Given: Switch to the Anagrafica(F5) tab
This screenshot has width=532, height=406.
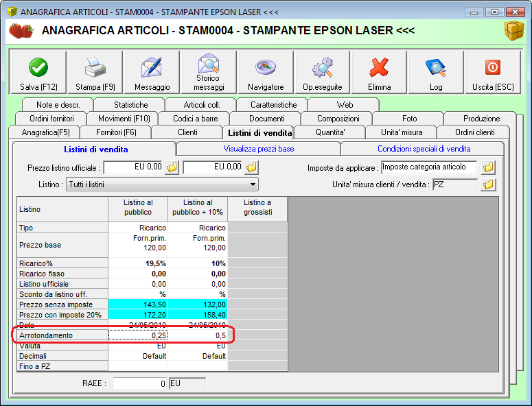Looking at the screenshot, I should 46,132.
